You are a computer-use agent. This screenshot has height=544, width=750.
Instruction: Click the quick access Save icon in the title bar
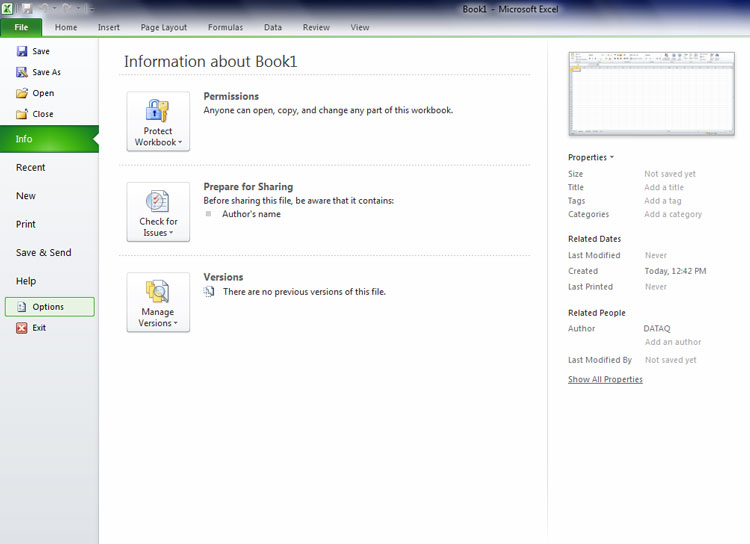tap(26, 9)
